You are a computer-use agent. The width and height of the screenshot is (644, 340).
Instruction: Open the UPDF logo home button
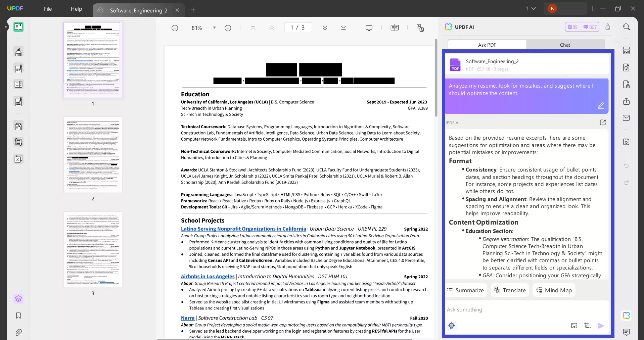15,8
